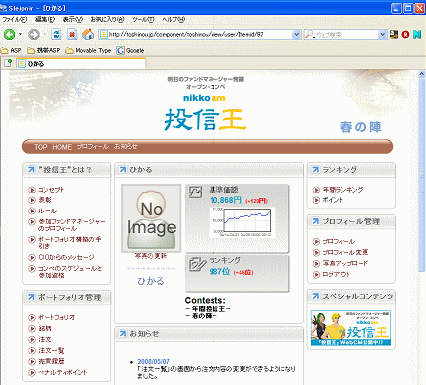Viewport: 426px width, 385px height.
Task: Click the gray Forward navigation button
Action: click(x=34, y=34)
